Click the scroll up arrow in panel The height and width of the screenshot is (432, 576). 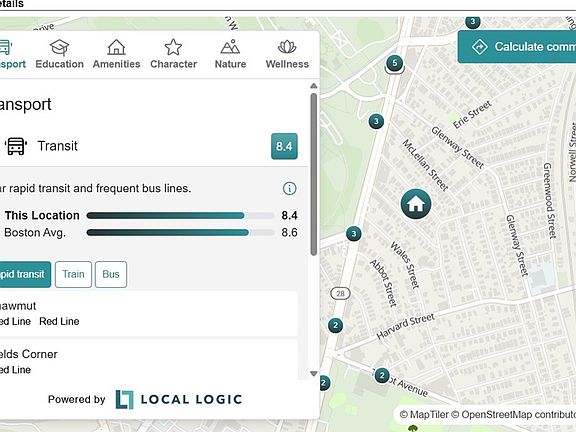(x=314, y=86)
